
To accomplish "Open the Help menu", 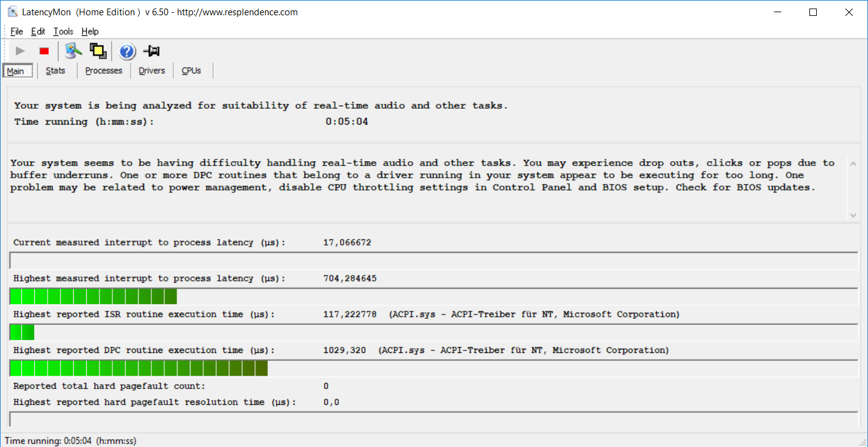I will click(90, 32).
